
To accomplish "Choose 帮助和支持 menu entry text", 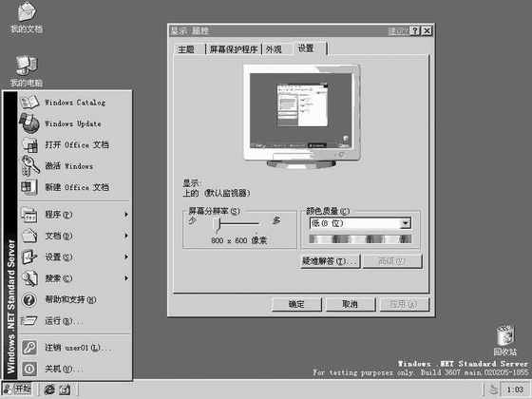I will pyautogui.click(x=70, y=299).
